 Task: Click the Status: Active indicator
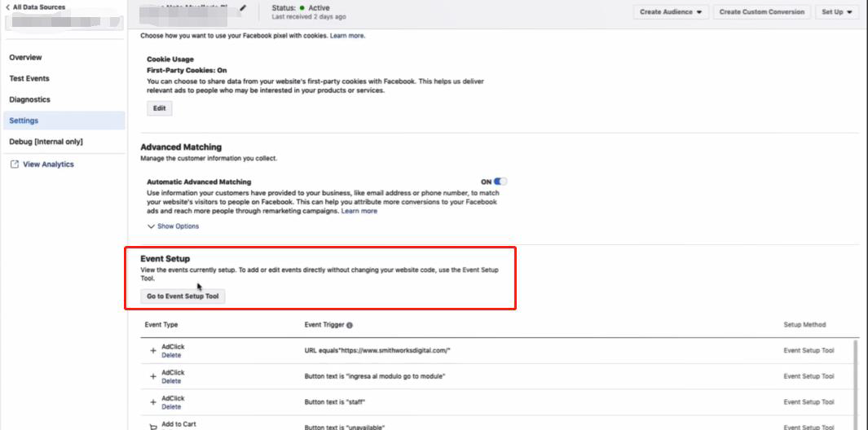[x=301, y=8]
